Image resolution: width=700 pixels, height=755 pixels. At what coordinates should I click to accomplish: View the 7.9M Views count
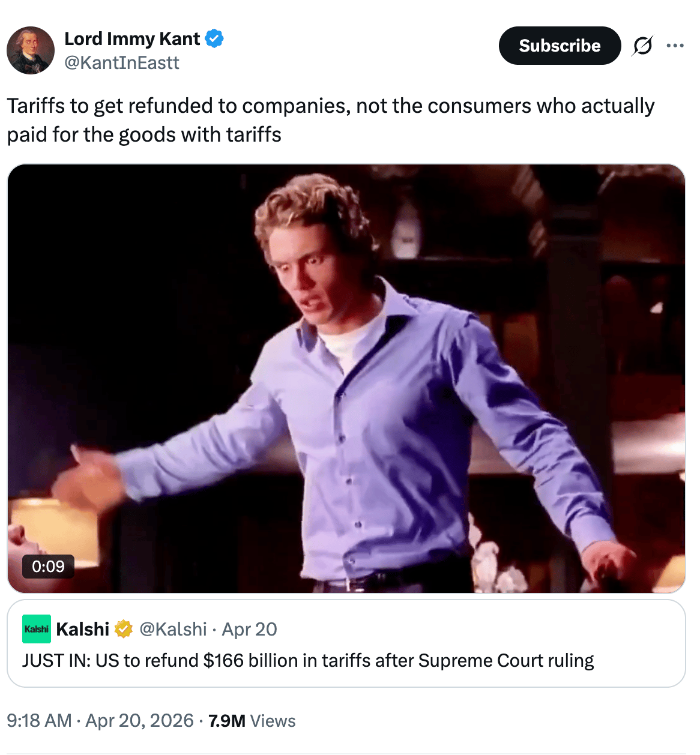(227, 720)
